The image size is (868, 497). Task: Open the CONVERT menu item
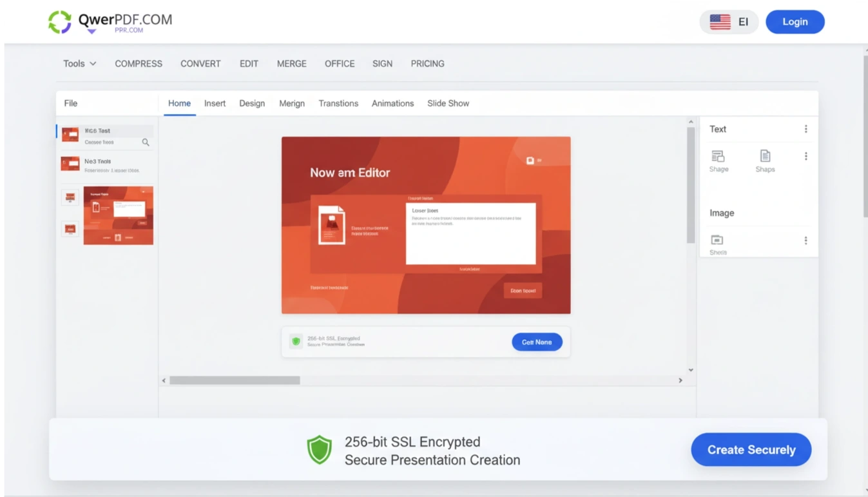200,64
